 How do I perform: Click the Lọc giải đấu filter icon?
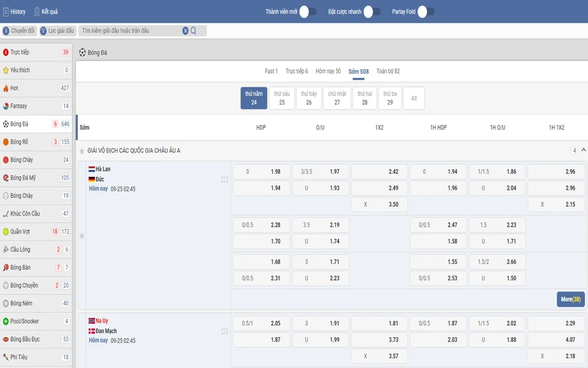coord(43,31)
